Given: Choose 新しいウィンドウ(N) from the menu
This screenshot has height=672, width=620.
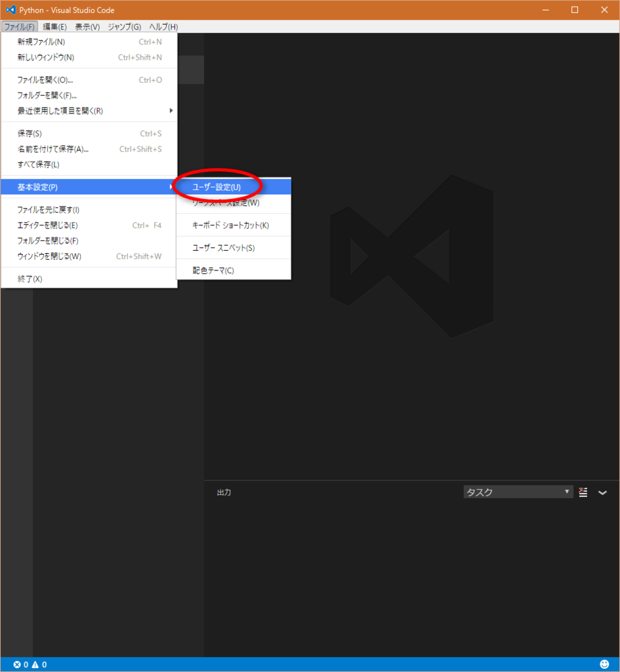Looking at the screenshot, I should tap(89, 57).
